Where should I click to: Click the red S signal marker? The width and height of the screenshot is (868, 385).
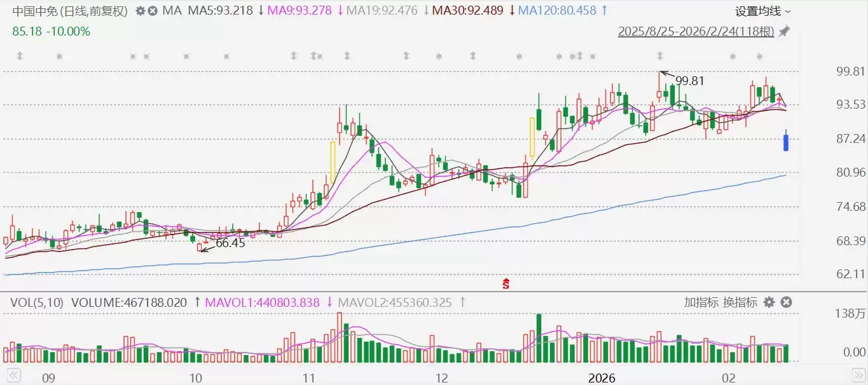[506, 283]
